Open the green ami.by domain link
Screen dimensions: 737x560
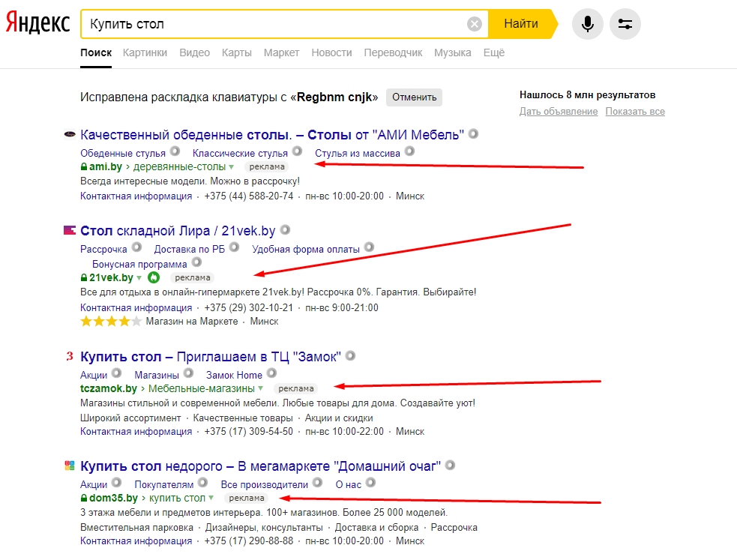pyautogui.click(x=105, y=166)
